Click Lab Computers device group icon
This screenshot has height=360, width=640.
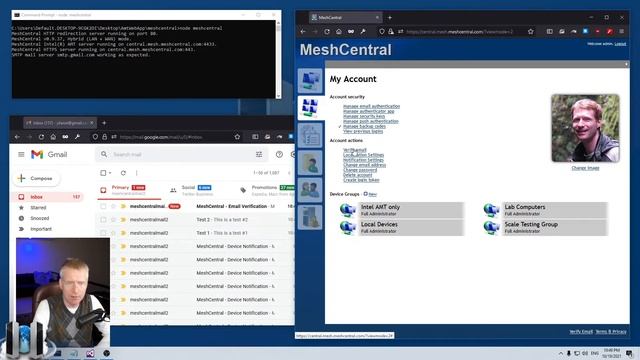click(x=491, y=210)
